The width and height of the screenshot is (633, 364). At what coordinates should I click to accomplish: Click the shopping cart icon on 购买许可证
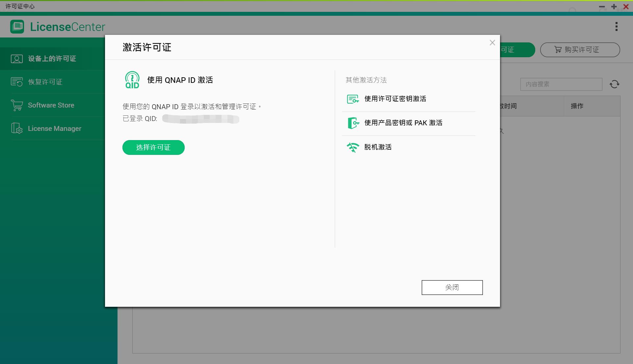coord(558,50)
